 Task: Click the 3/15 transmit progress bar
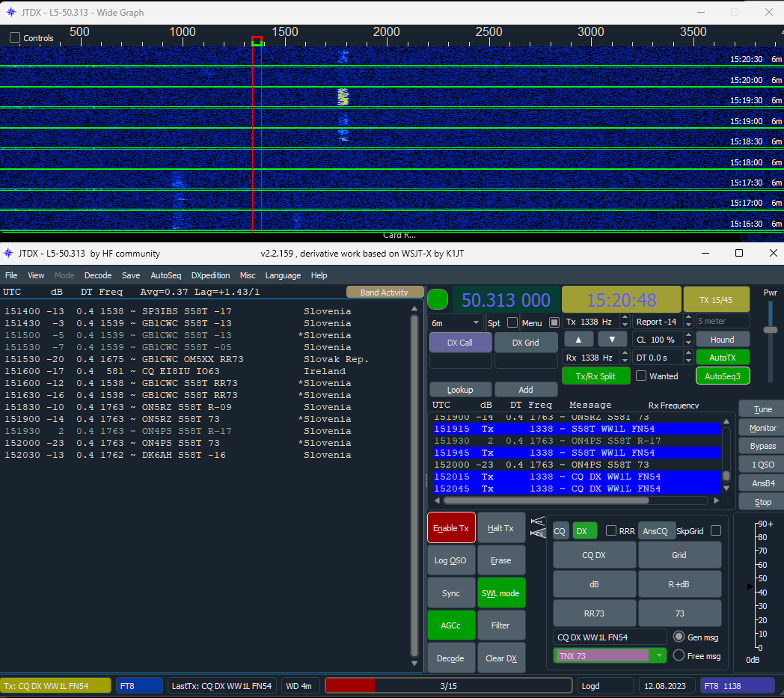tap(449, 685)
